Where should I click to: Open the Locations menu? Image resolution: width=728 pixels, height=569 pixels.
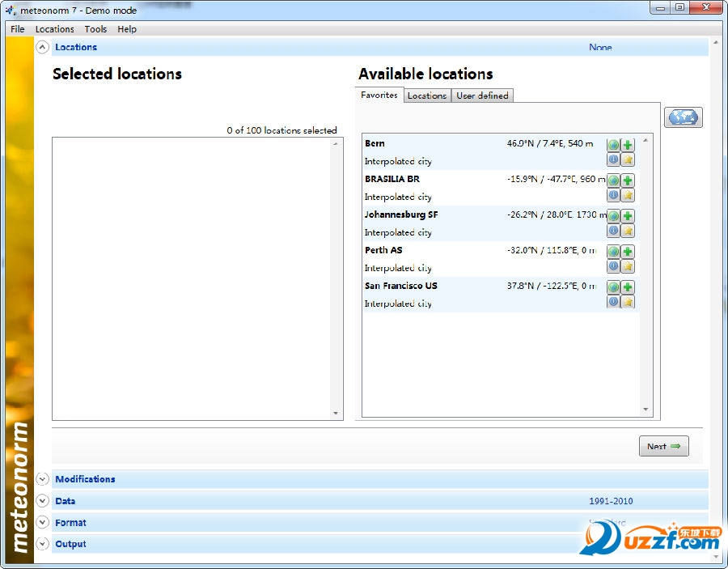click(55, 29)
